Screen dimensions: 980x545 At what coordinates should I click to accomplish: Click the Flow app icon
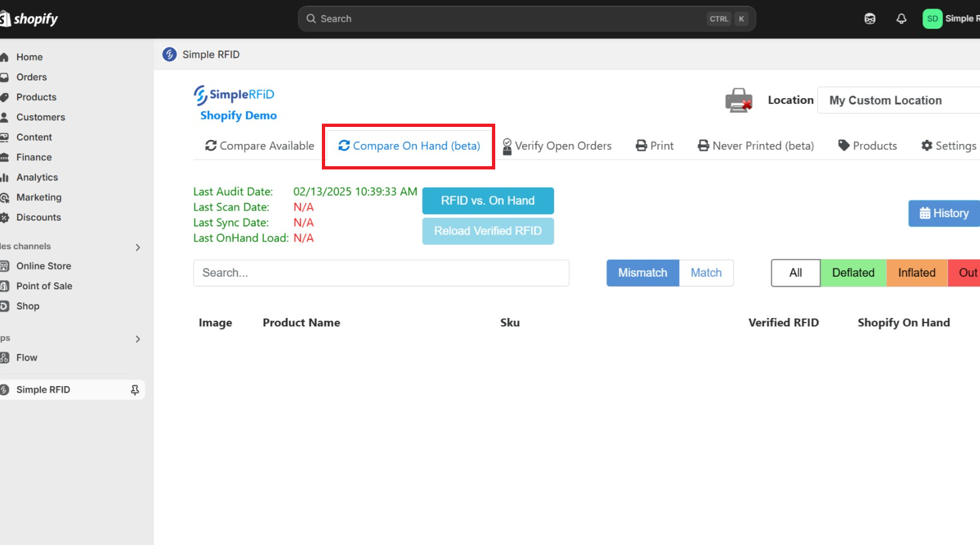pos(5,358)
